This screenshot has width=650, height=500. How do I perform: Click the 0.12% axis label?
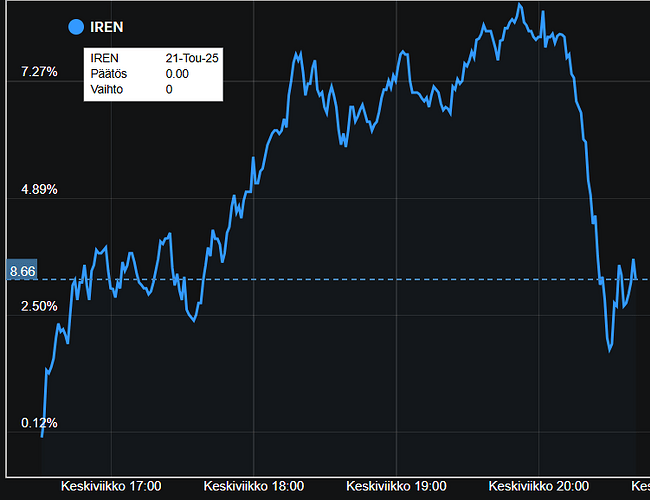[39, 423]
